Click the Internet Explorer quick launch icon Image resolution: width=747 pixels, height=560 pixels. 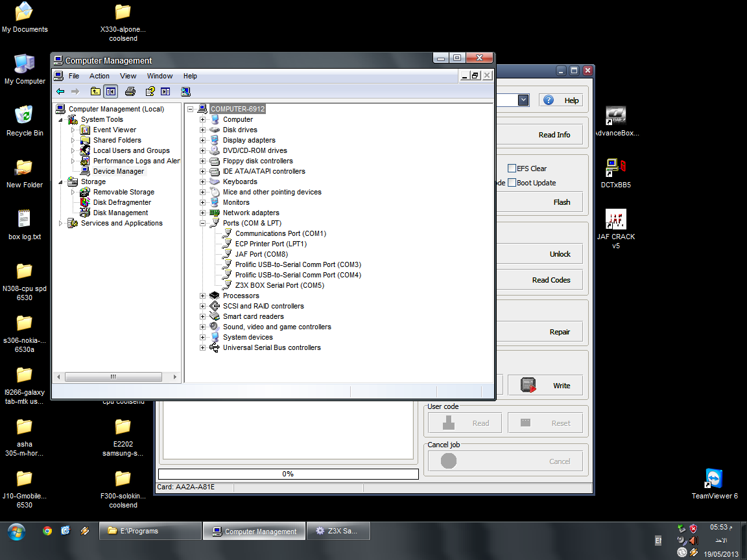coord(65,530)
